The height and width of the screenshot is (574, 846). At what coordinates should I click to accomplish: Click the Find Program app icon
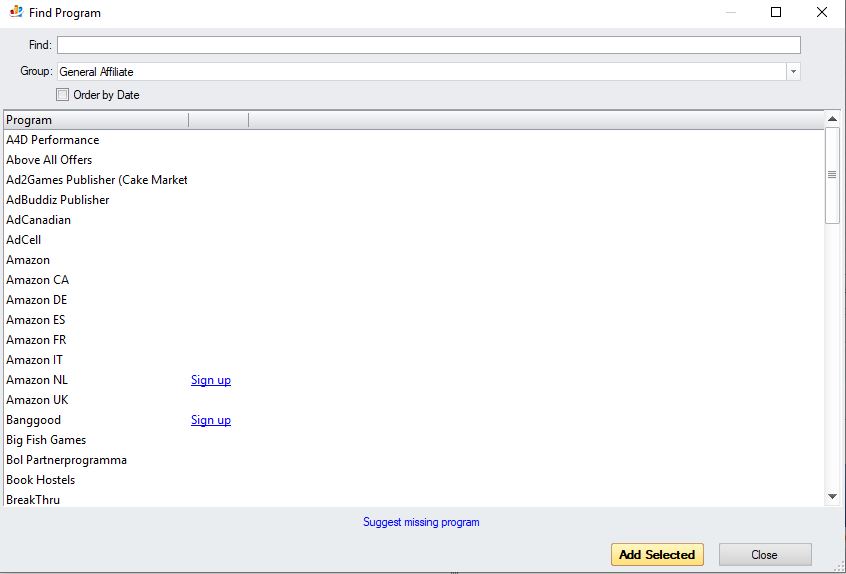pyautogui.click(x=16, y=12)
